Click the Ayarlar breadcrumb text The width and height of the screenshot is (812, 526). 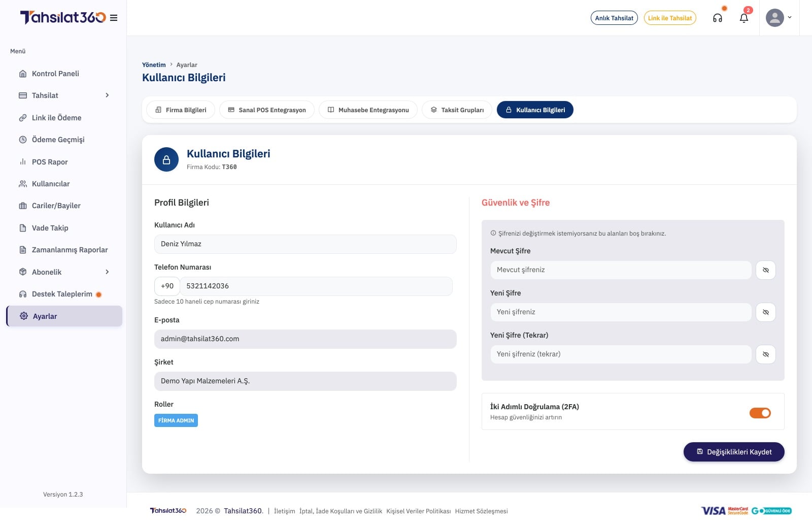[187, 65]
